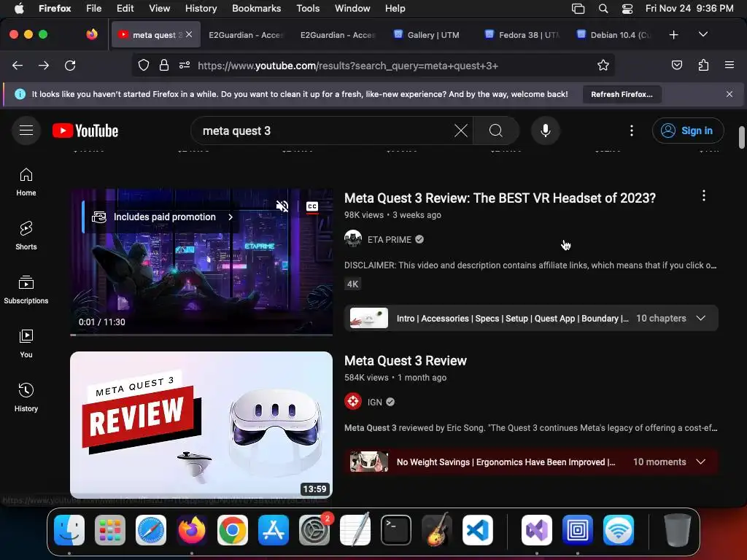Screen dimensions: 747x560
Task: Open Firefox application hamburger menu
Action: [x=729, y=66]
